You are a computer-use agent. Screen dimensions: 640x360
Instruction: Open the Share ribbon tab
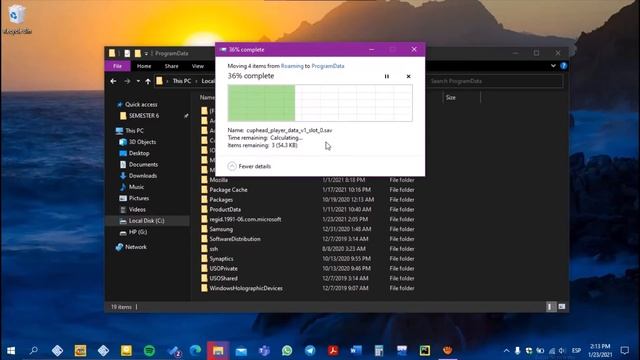[x=171, y=66]
